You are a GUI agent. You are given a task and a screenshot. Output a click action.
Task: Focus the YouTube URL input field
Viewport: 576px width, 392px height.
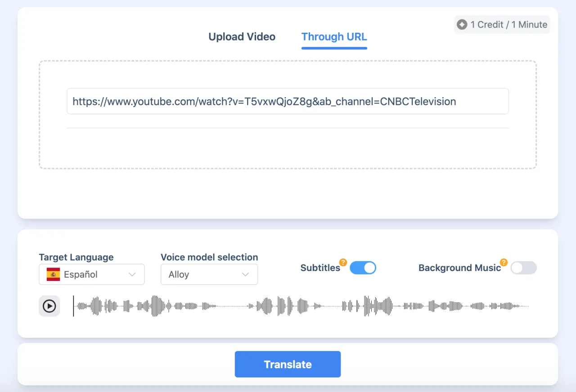point(288,102)
